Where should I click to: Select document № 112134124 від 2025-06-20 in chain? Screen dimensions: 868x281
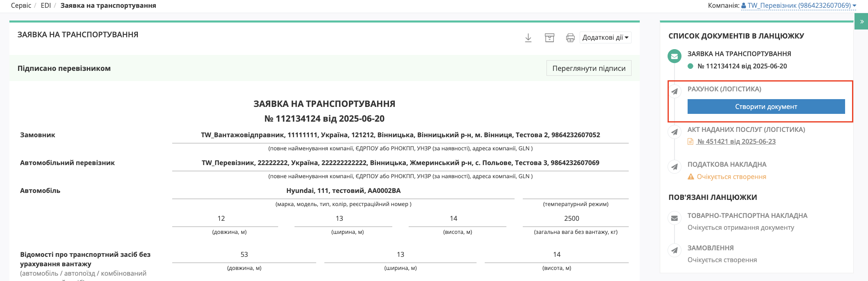(742, 66)
